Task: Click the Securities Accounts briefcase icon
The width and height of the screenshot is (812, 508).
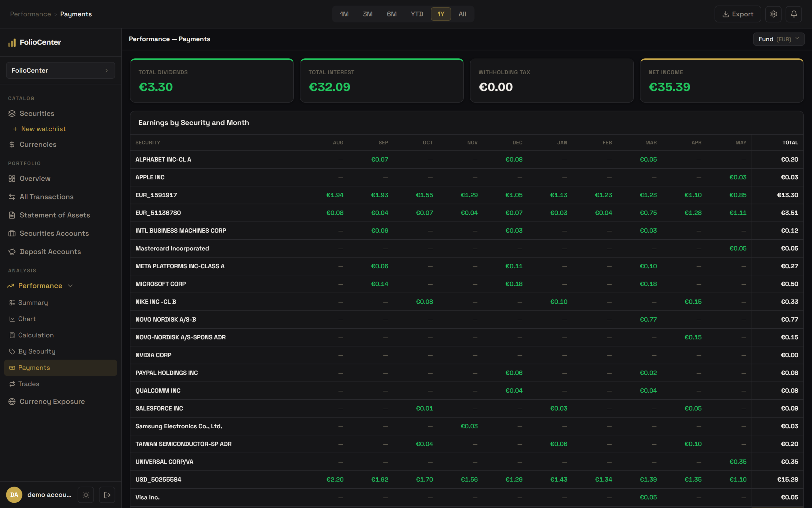Action: (12, 233)
